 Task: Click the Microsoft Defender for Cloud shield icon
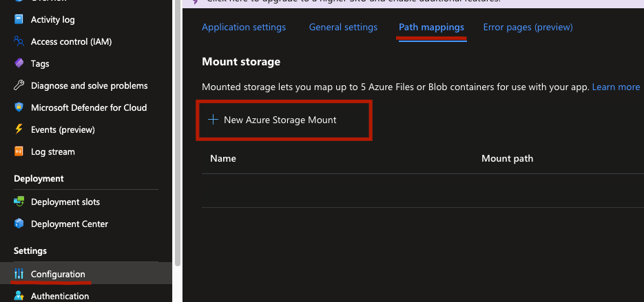(19, 107)
